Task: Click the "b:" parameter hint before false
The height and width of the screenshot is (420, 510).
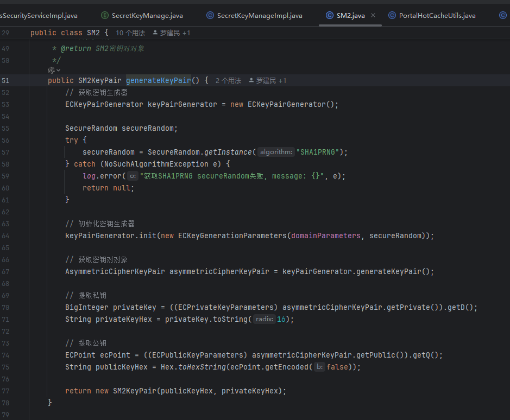Action: pyautogui.click(x=320, y=367)
